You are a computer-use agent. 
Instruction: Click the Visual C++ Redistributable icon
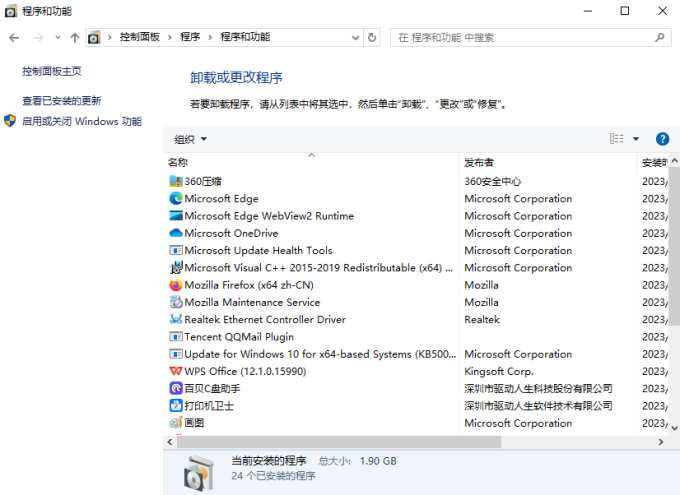coord(176,268)
